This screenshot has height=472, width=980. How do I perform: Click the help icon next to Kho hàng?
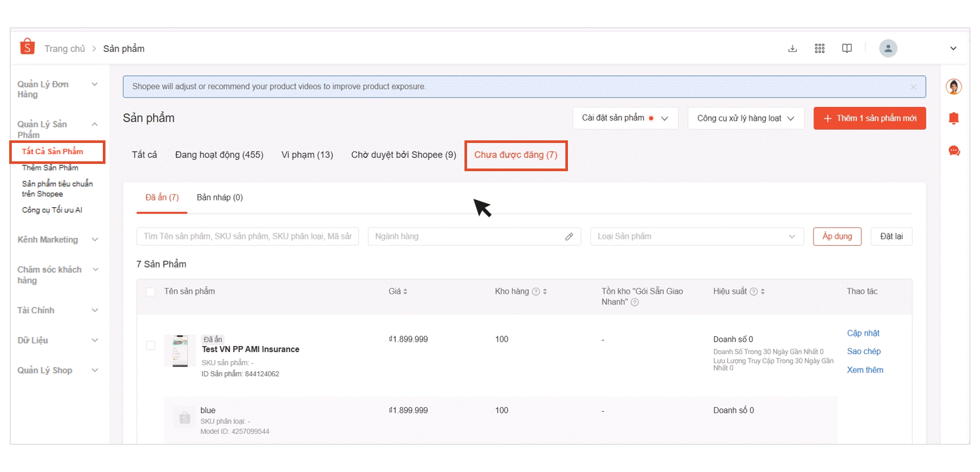click(x=536, y=292)
